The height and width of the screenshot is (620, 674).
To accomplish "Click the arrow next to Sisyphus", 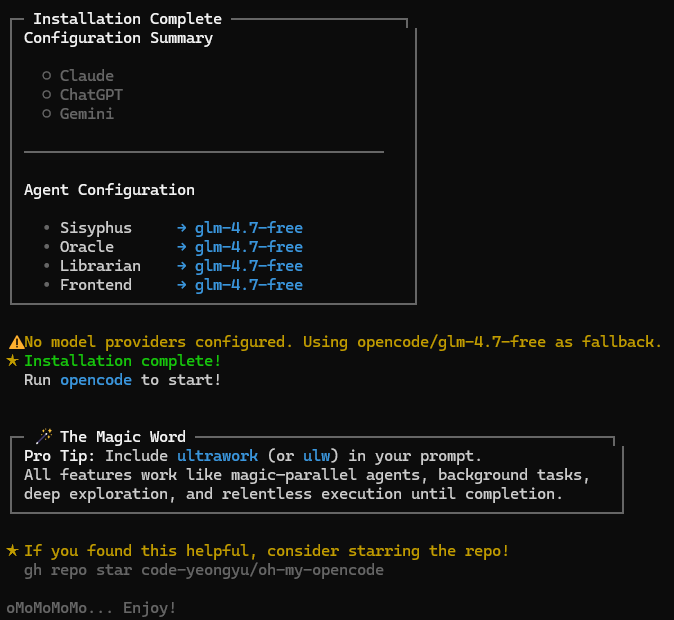I will (x=182, y=228).
